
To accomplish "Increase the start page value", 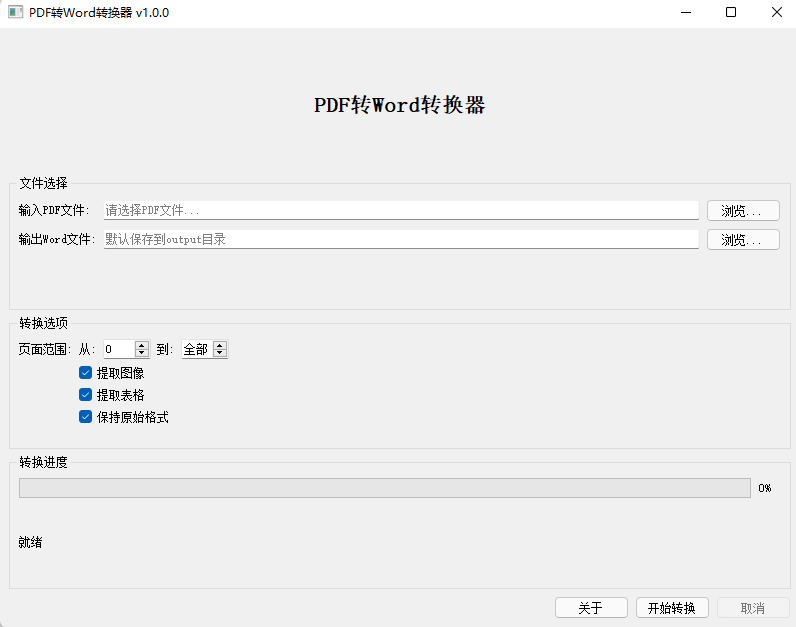I will click(x=142, y=345).
